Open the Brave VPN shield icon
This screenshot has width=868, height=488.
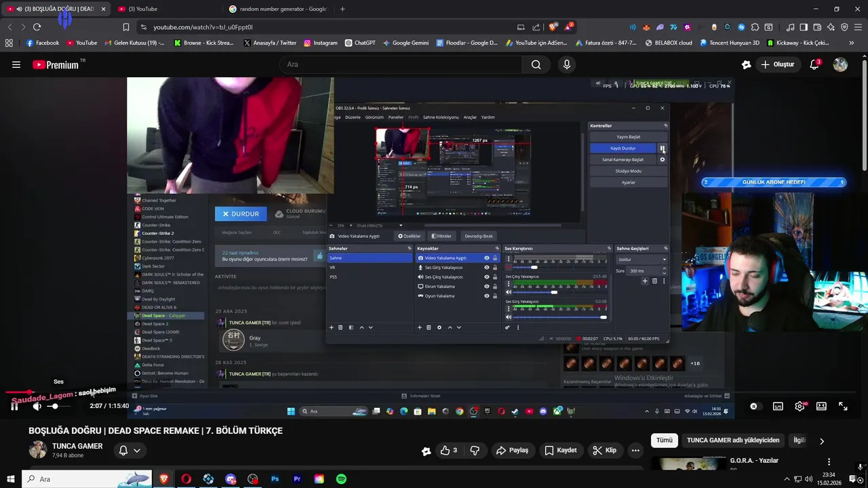[x=844, y=27]
